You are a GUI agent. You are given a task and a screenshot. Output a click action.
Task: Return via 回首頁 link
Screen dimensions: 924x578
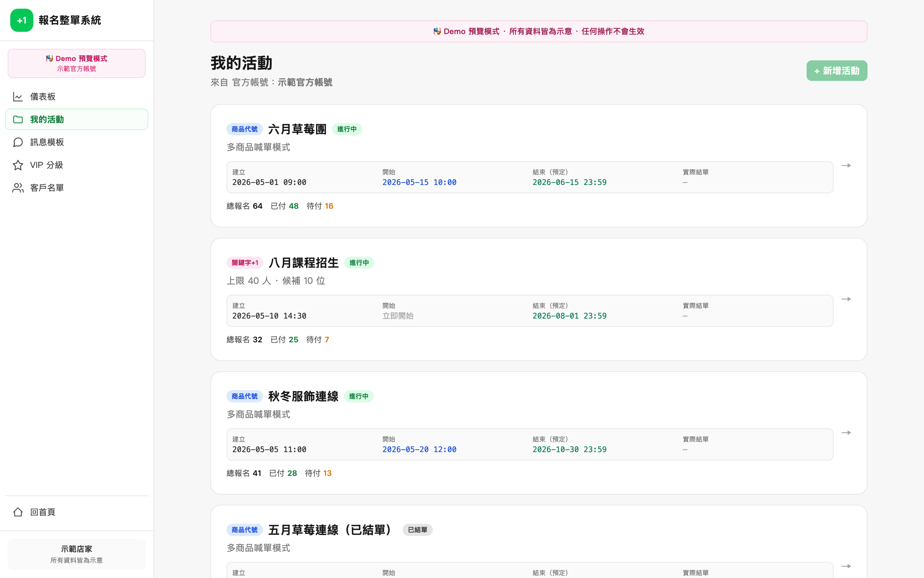pos(77,512)
